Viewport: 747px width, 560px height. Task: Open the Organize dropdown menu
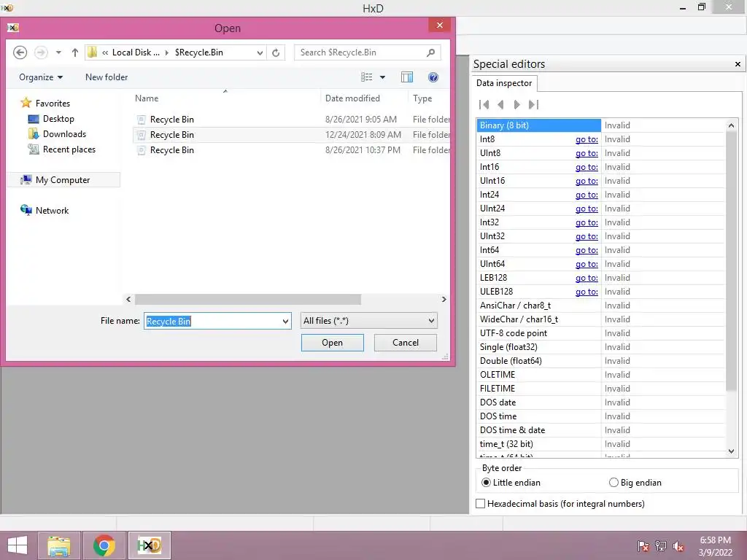(41, 77)
